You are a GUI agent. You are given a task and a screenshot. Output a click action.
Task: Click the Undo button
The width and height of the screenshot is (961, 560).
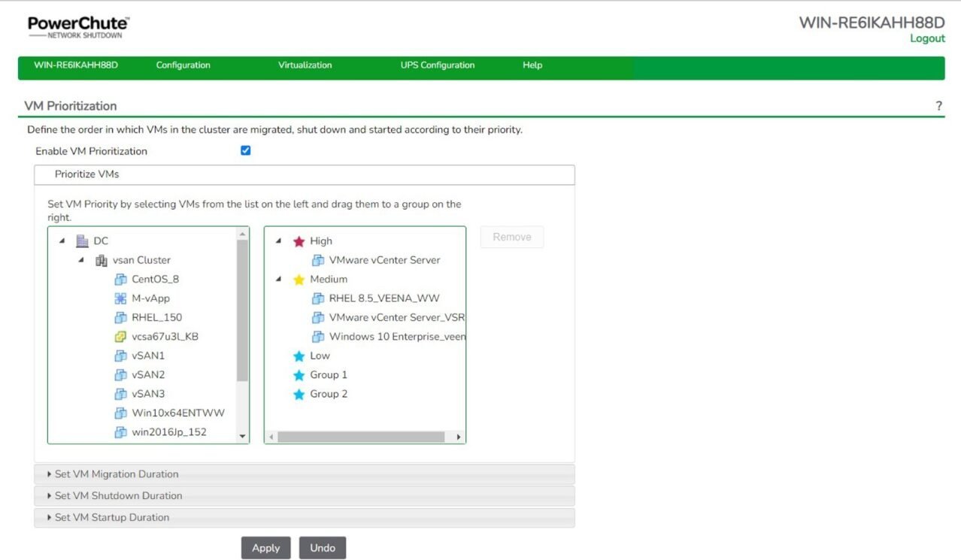tap(323, 548)
